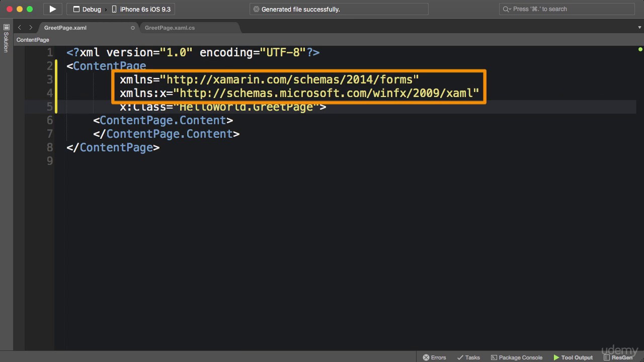This screenshot has height=362, width=644.
Task: Navigate forward with the right arrow
Action: click(31, 28)
